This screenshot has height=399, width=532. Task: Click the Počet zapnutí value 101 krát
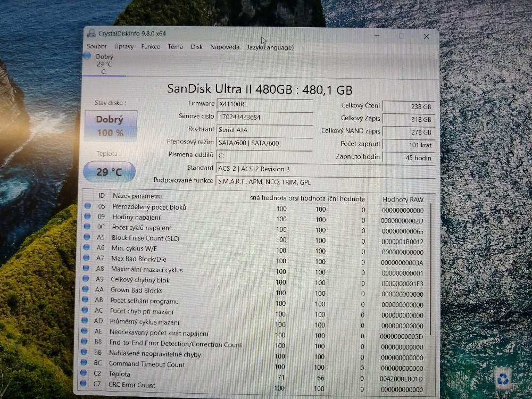pyautogui.click(x=409, y=145)
